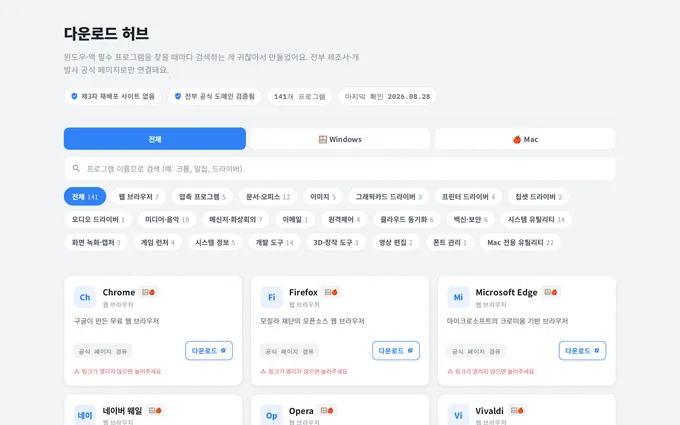
Task: Click the Firefox 다운로드 button
Action: point(396,350)
